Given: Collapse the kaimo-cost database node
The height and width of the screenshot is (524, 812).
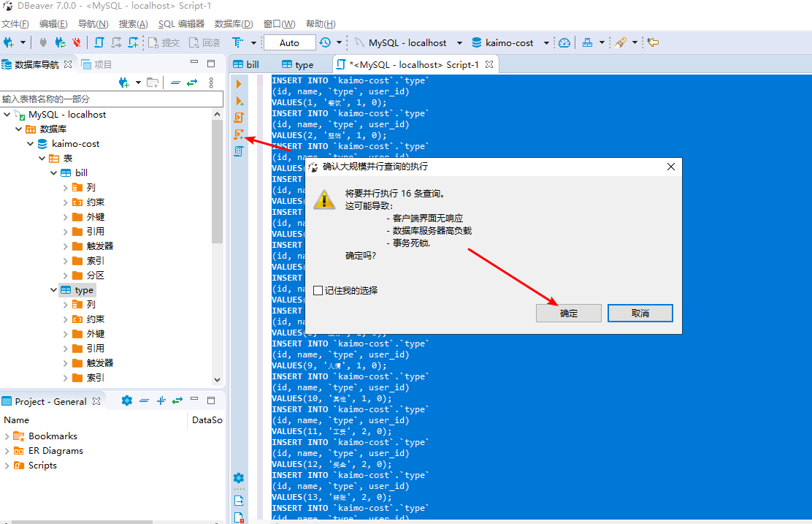Looking at the screenshot, I should coord(31,143).
